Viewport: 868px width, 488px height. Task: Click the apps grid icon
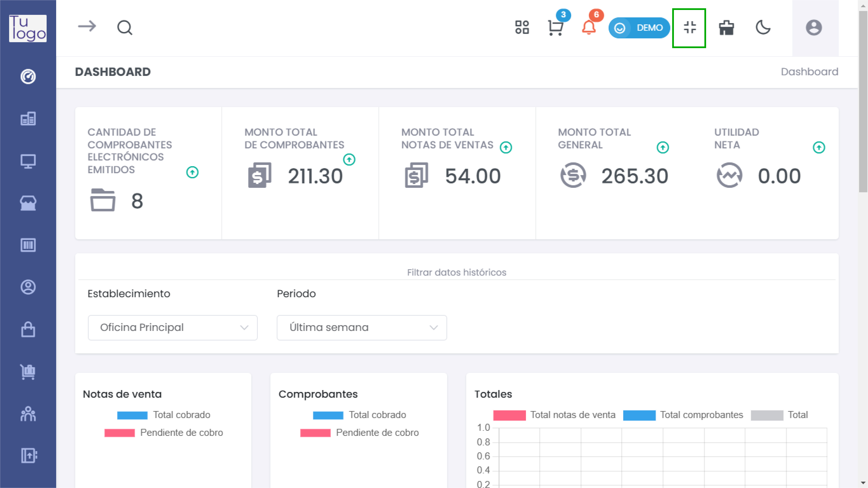click(x=522, y=28)
